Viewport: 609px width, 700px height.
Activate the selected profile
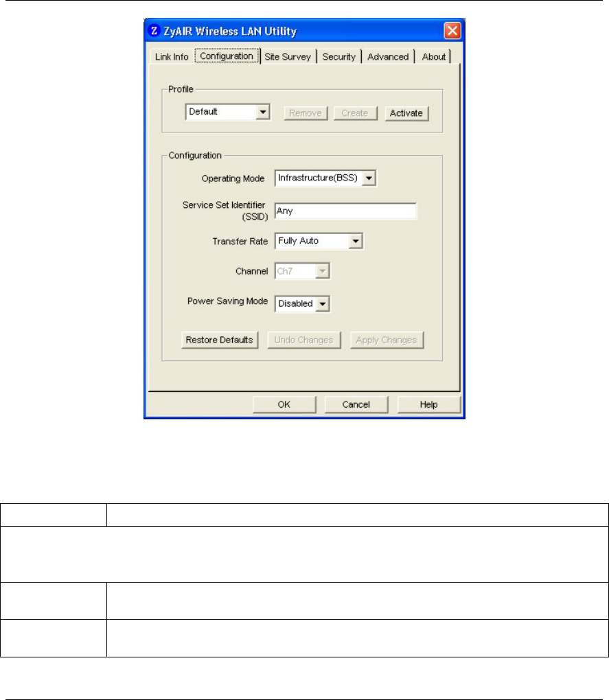(x=406, y=113)
